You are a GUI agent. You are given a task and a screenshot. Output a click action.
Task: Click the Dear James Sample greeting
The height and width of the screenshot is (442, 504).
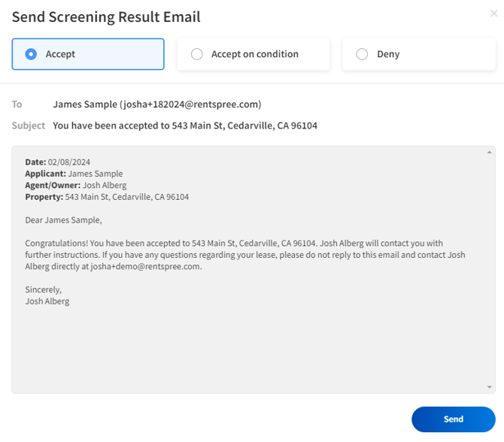(x=63, y=220)
